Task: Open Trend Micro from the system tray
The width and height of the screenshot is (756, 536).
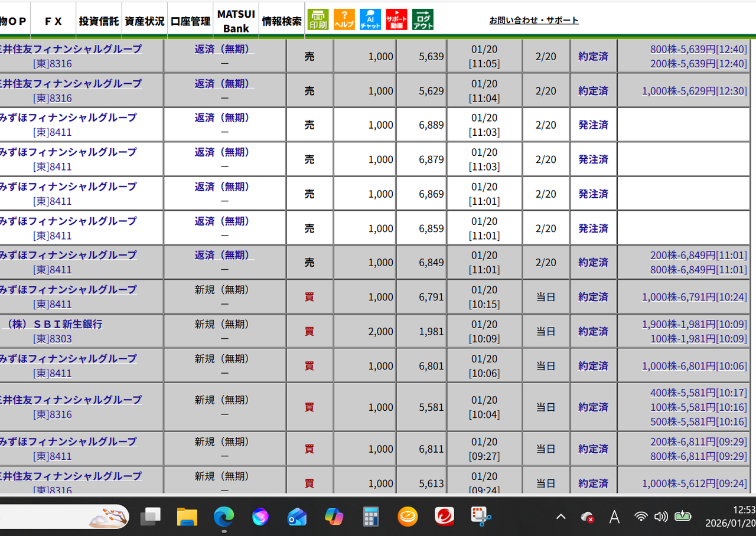Action: point(444,517)
